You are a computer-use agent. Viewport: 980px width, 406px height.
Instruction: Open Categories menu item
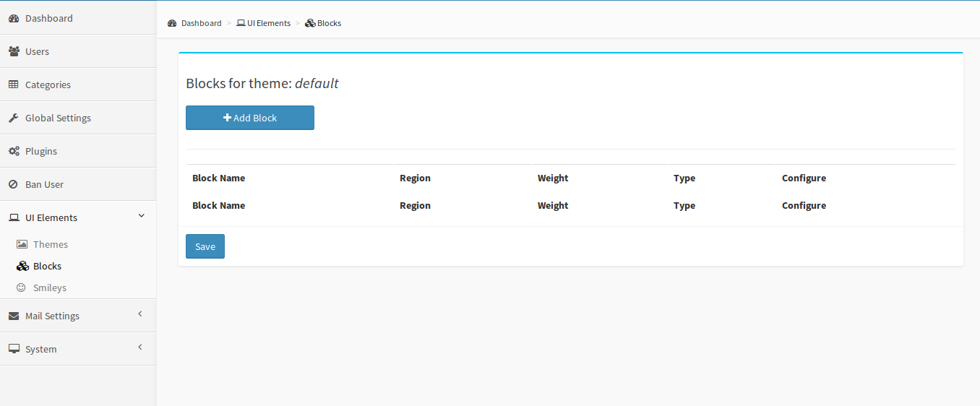78,85
